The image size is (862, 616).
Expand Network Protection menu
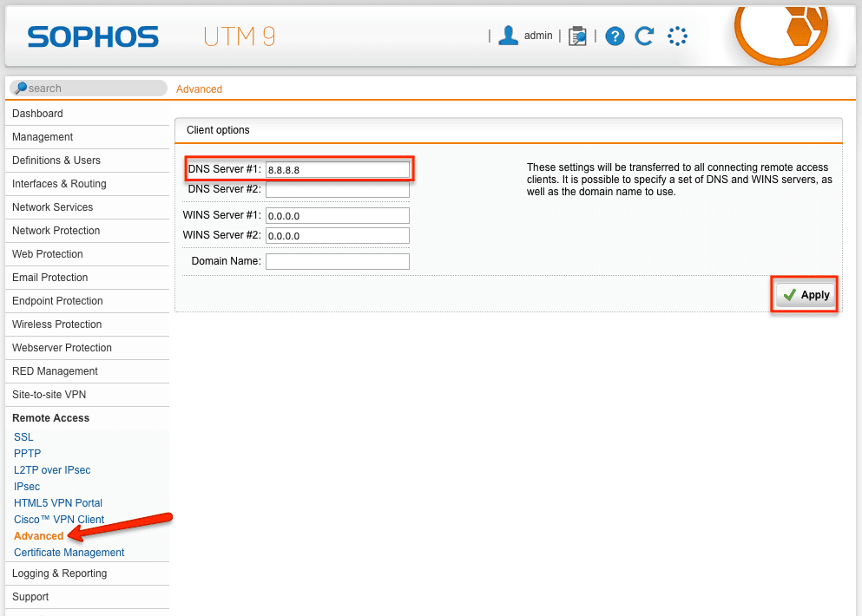coord(87,231)
